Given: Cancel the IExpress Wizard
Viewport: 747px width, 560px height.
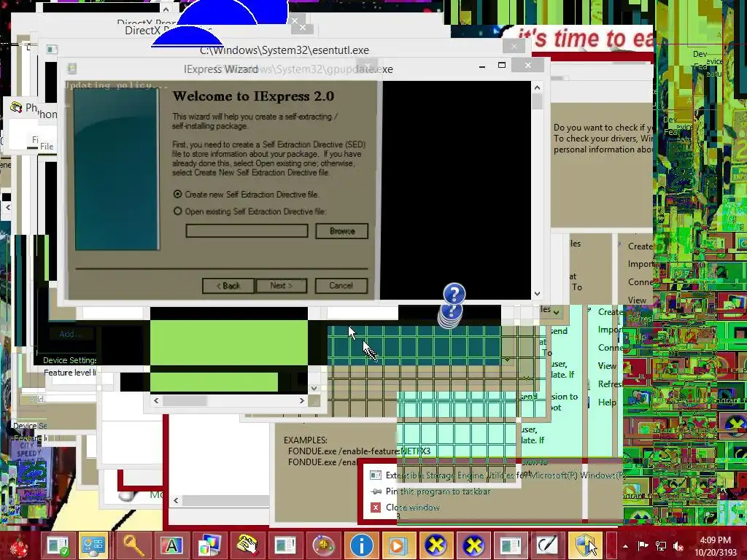Looking at the screenshot, I should 341,286.
